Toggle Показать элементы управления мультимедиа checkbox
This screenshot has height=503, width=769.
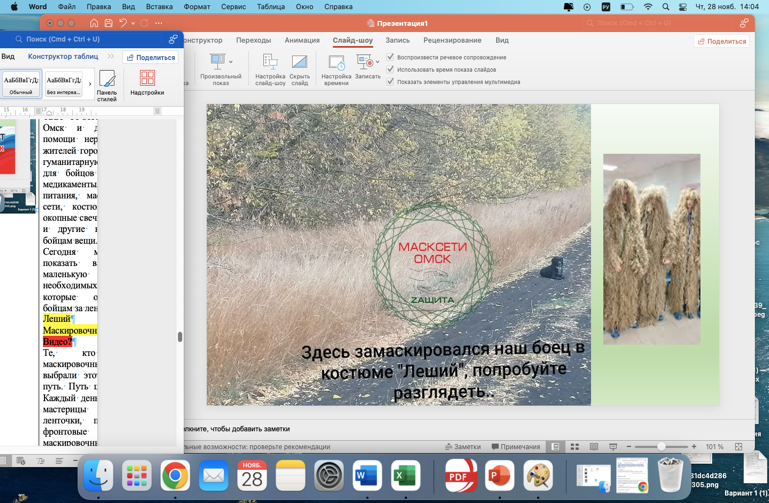(390, 81)
